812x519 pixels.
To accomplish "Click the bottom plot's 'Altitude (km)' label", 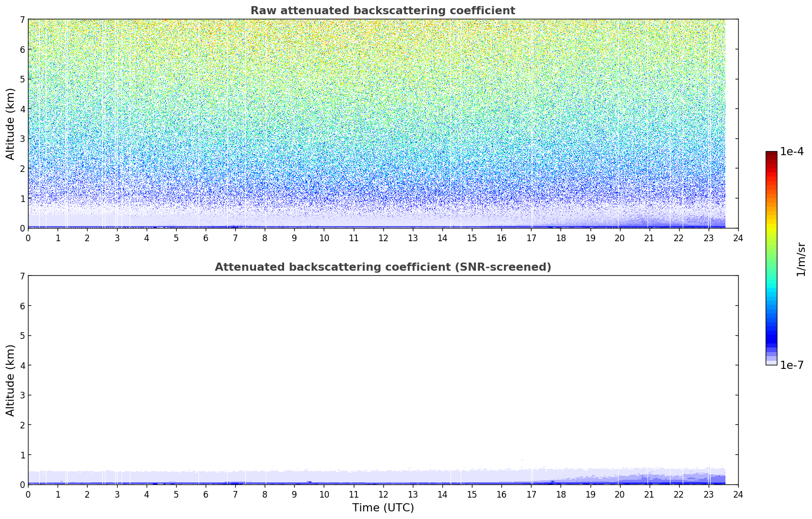I will point(11,380).
